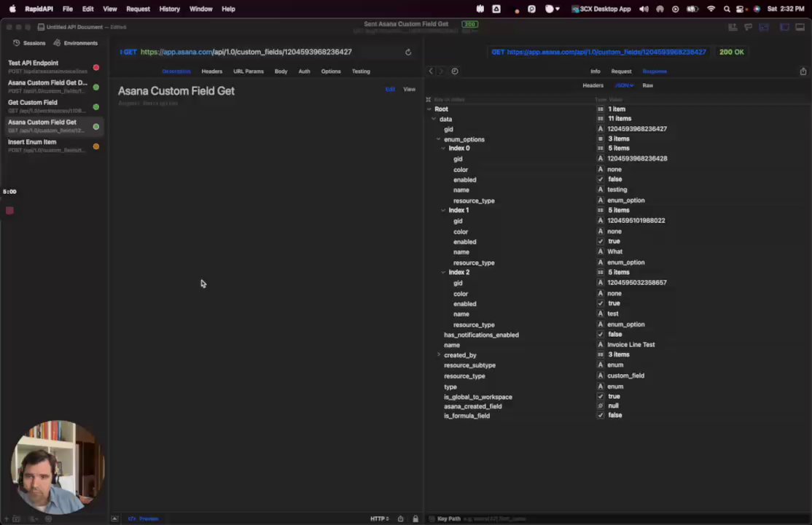The height and width of the screenshot is (525, 812).
Task: Click the is_formula_field checkbox value
Action: coord(600,415)
